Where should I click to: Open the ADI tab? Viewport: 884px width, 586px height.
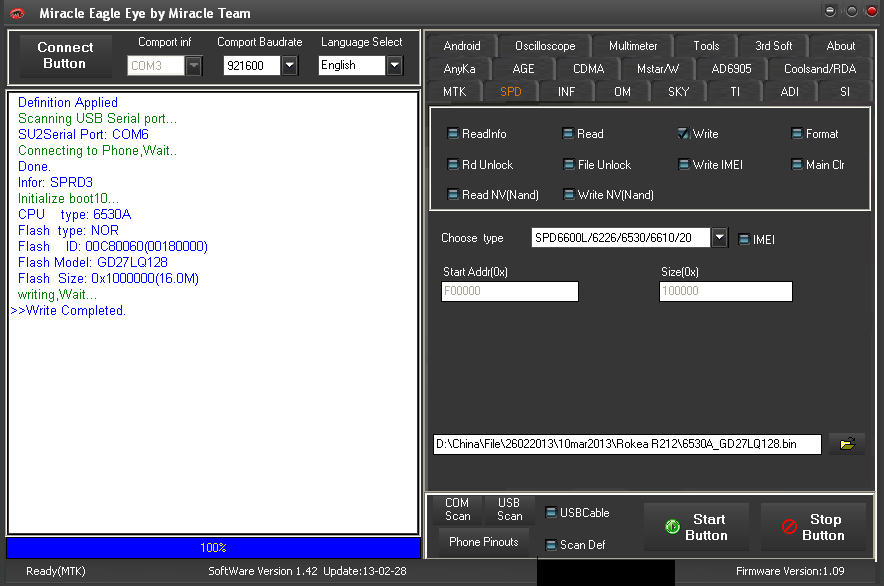789,91
